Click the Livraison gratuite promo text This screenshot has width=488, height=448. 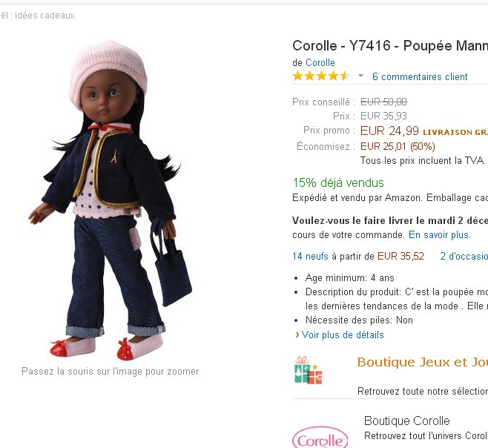(455, 132)
